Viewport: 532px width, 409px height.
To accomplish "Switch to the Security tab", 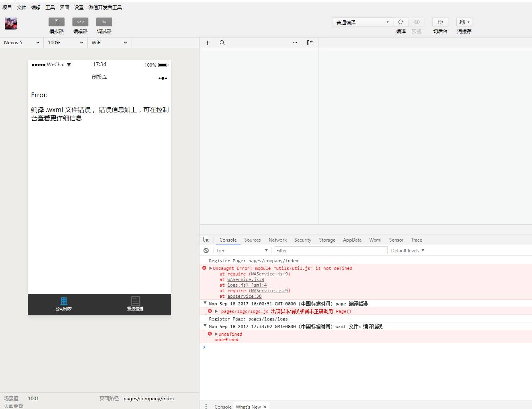I will (x=303, y=240).
